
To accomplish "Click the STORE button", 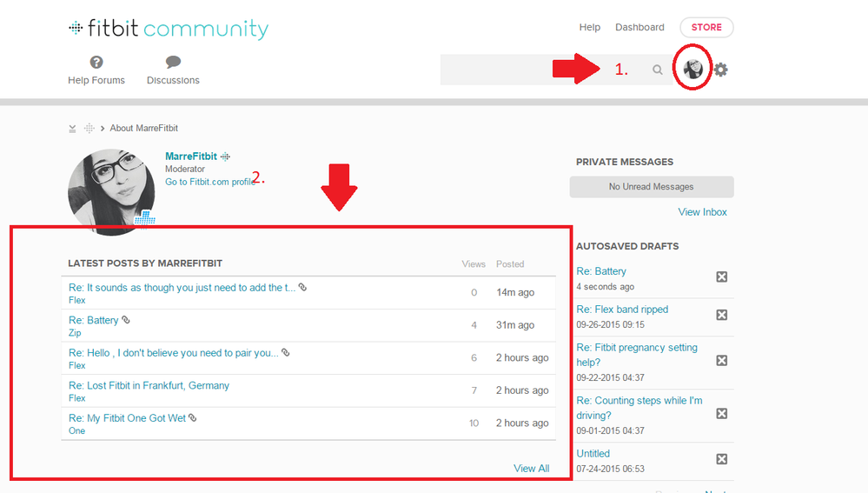I will (706, 27).
